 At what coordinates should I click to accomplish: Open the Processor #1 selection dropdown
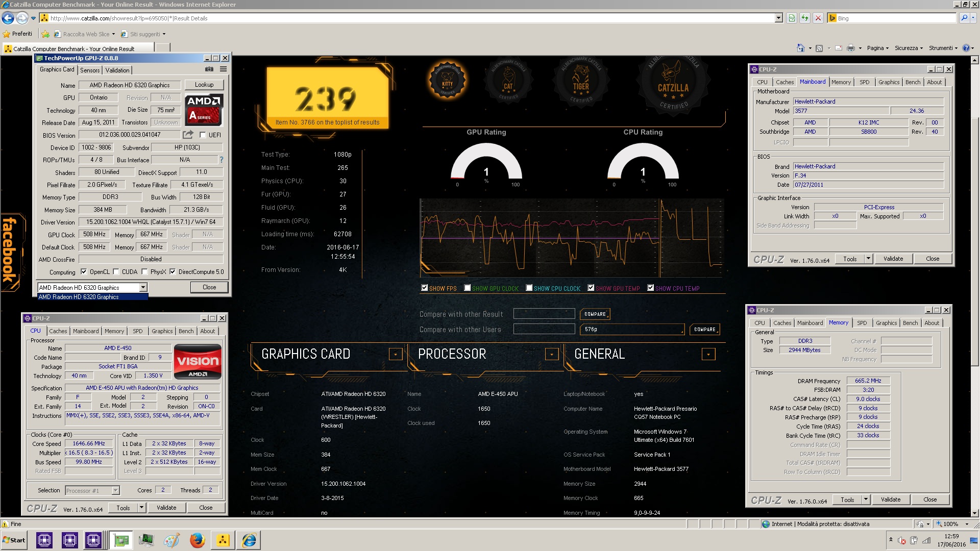115,490
